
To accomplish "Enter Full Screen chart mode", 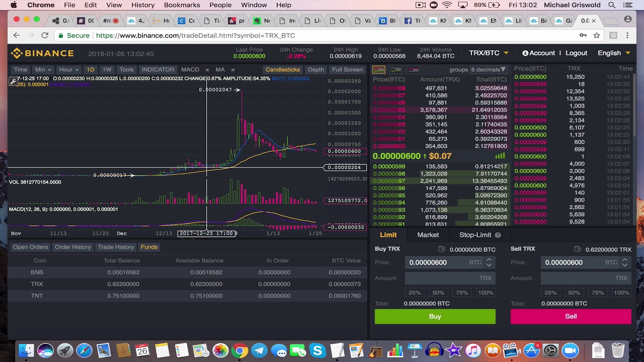I will 347,70.
